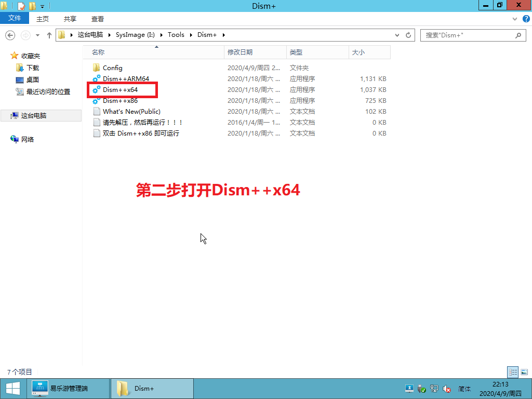Expand the ribbon with the chevron
532x399 pixels.
(x=515, y=19)
